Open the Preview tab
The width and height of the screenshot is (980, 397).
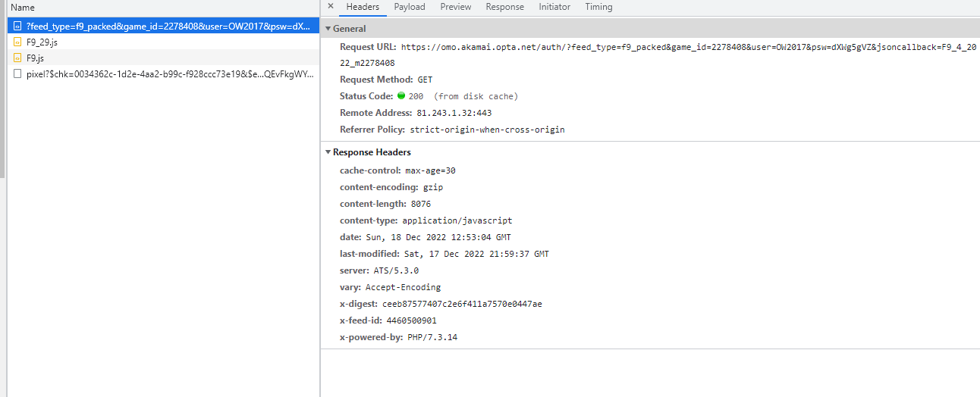(x=455, y=7)
